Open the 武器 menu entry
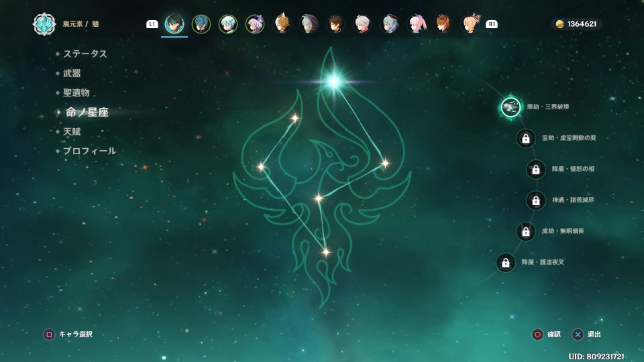 point(72,73)
